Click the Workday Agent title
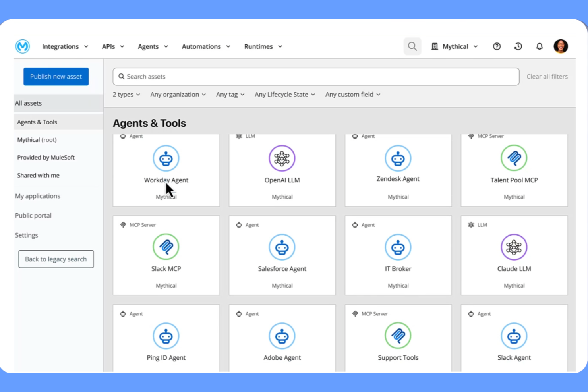 [x=166, y=180]
